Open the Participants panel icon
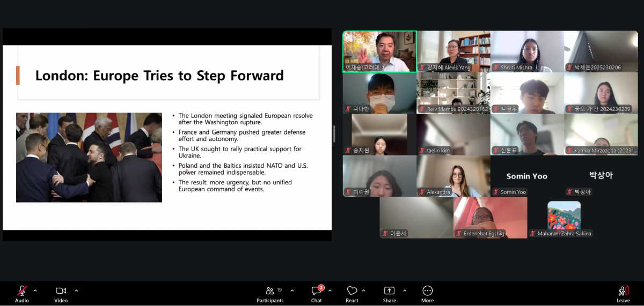This screenshot has width=644, height=306. [270, 290]
